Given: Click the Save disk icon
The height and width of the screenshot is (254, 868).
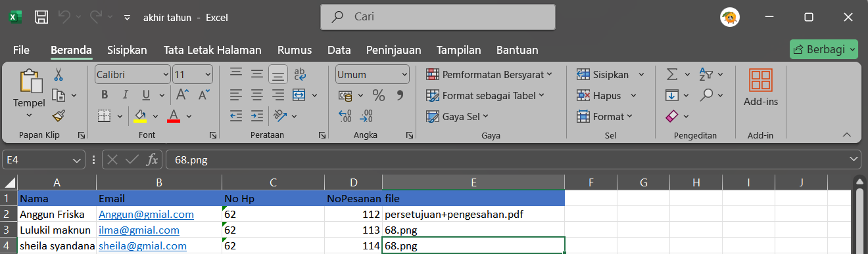Looking at the screenshot, I should point(41,17).
